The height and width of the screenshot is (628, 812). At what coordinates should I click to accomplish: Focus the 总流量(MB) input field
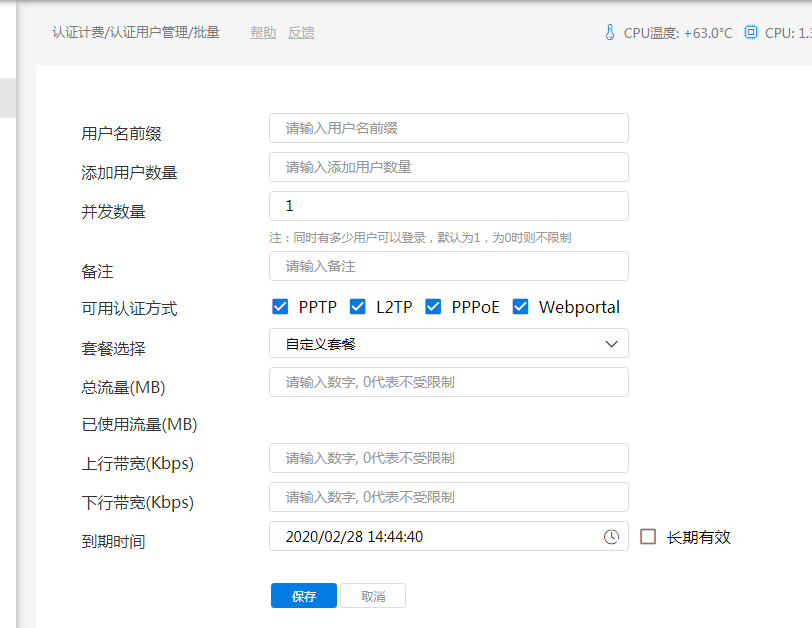448,382
